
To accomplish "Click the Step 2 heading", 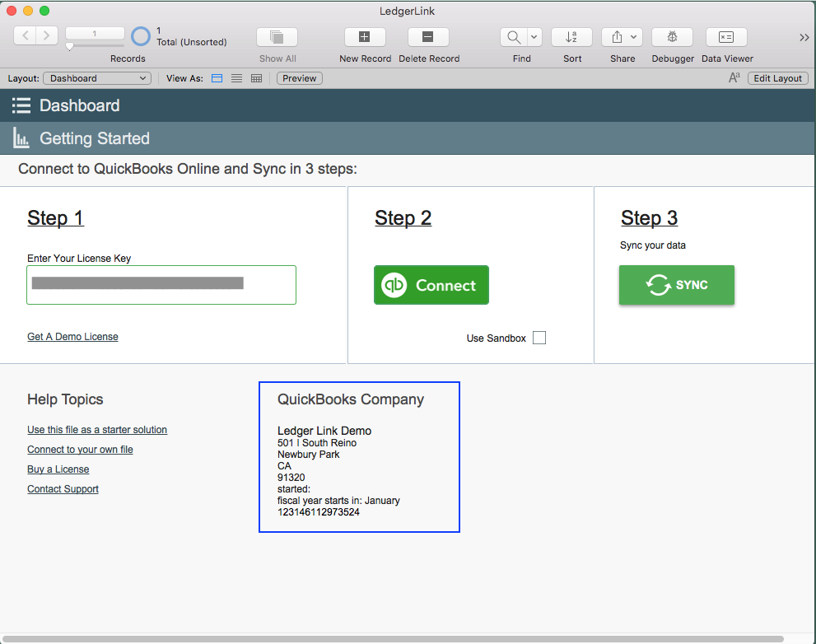I will [x=403, y=218].
